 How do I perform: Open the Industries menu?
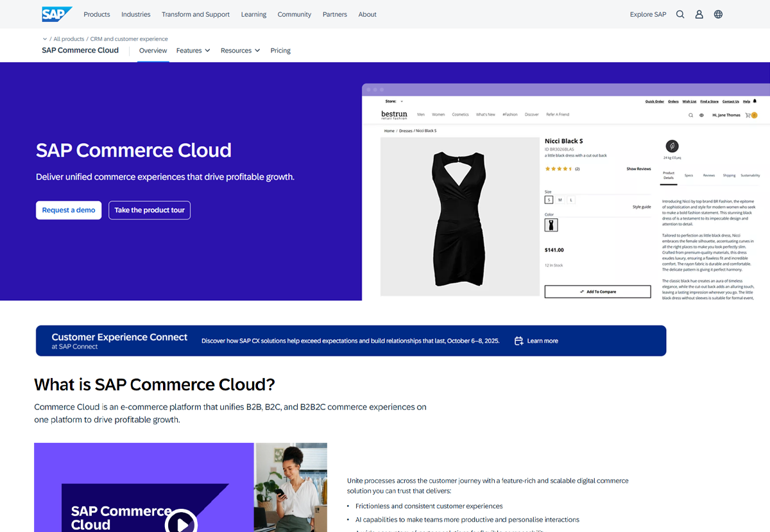point(135,14)
